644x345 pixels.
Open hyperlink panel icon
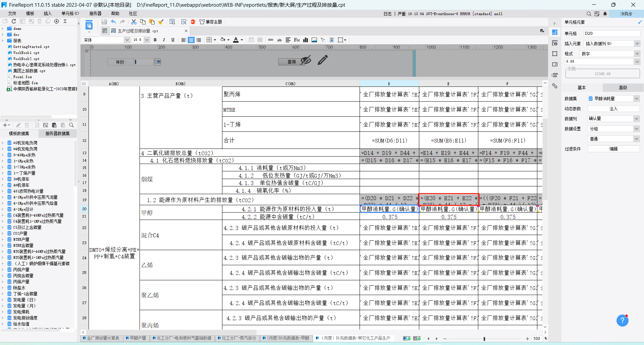click(x=555, y=86)
